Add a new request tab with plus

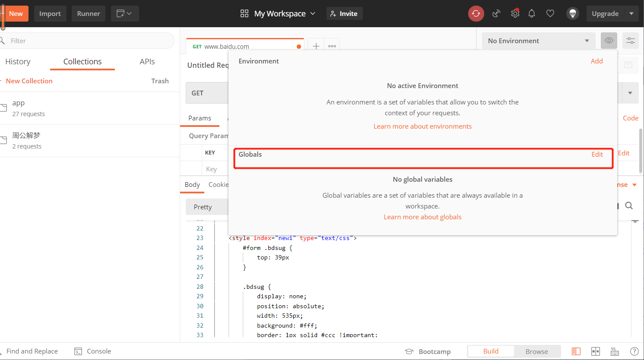click(x=316, y=46)
